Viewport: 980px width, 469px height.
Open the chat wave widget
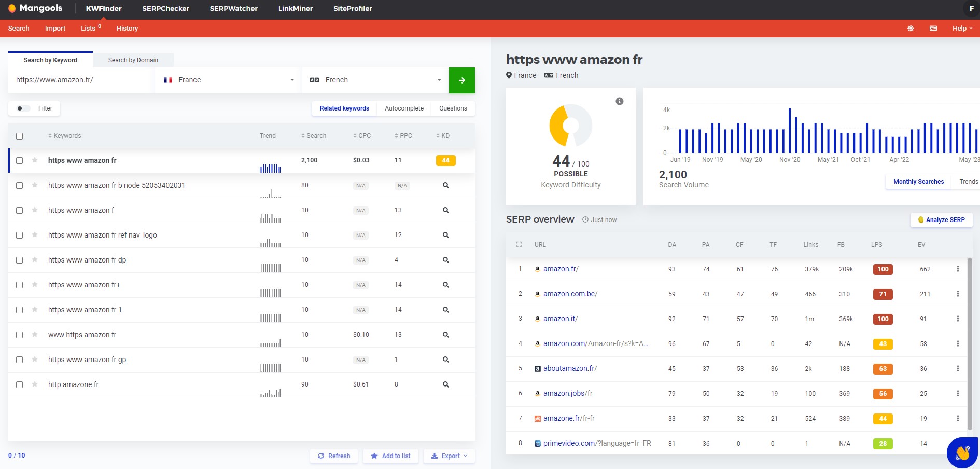click(962, 453)
